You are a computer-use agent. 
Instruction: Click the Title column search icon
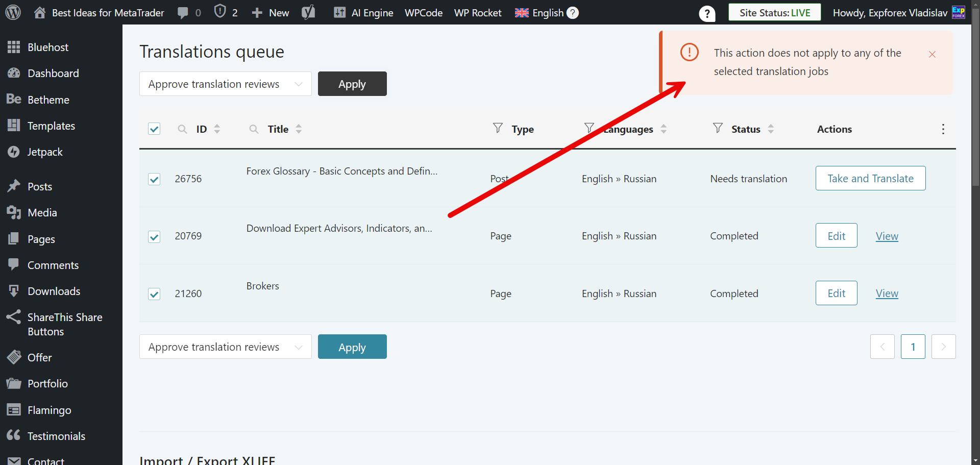pos(254,129)
